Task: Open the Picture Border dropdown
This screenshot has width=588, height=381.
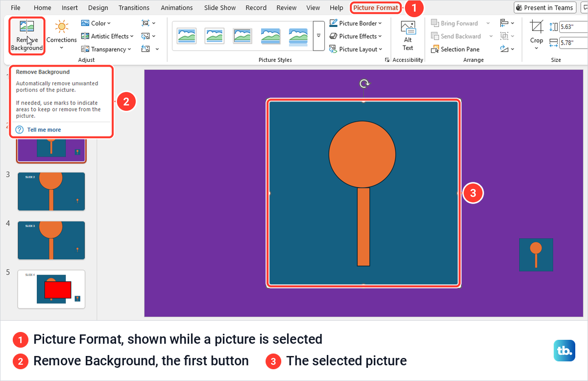Action: pos(355,23)
